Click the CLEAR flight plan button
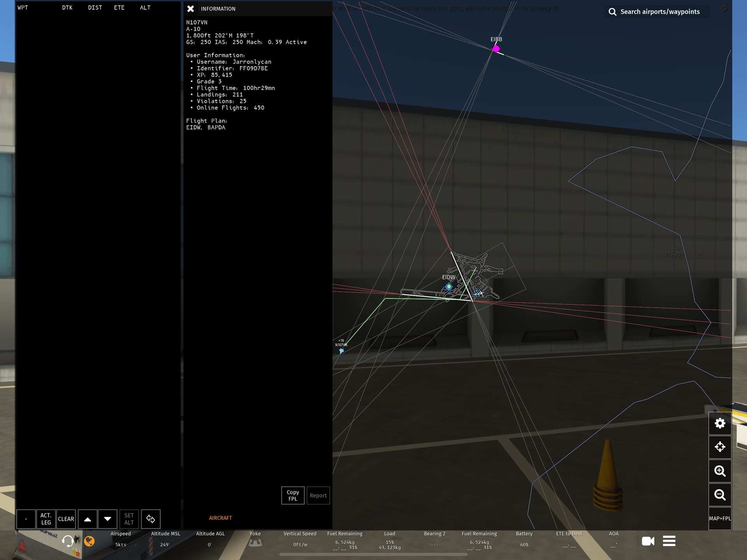This screenshot has height=560, width=747. point(66,519)
